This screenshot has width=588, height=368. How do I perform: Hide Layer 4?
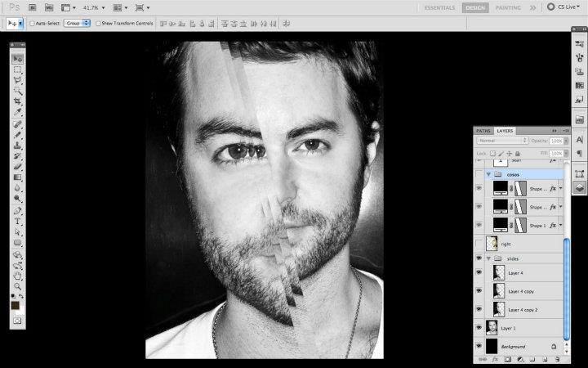pyautogui.click(x=479, y=272)
